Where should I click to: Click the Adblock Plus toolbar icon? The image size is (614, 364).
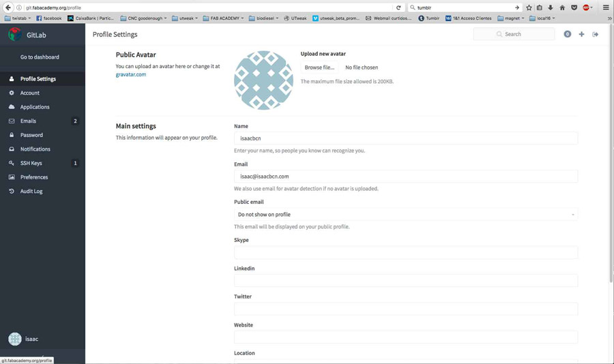(586, 7)
